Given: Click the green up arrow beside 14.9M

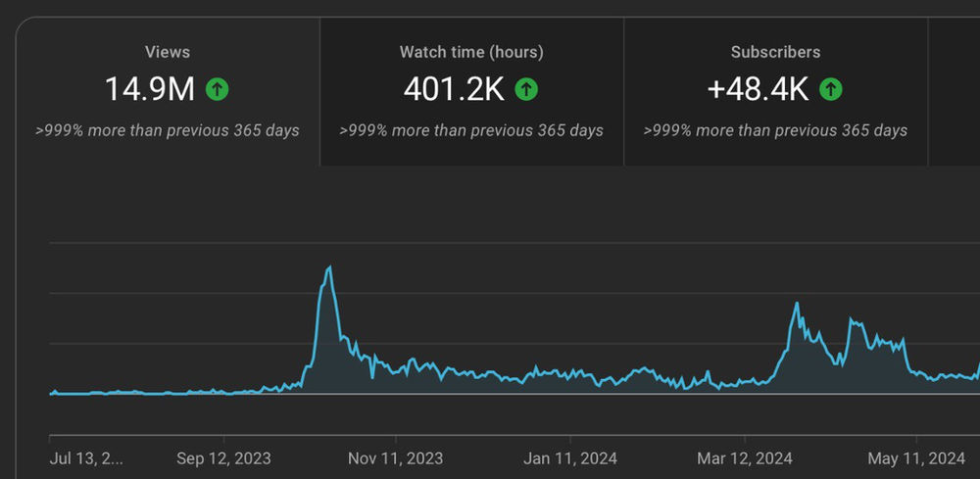Looking at the screenshot, I should 218,89.
